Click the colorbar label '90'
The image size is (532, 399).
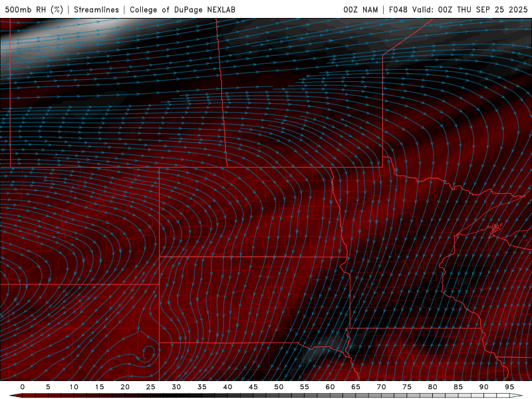(483, 387)
